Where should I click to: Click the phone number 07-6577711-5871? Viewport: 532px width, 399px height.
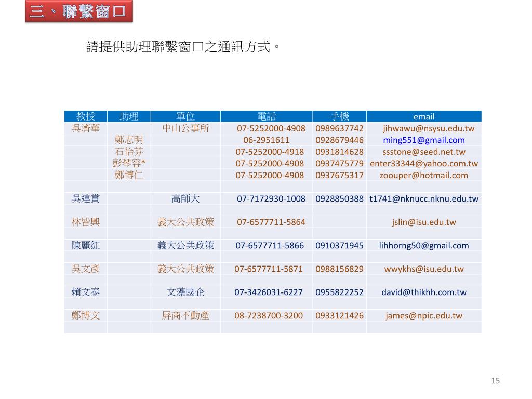click(x=269, y=269)
